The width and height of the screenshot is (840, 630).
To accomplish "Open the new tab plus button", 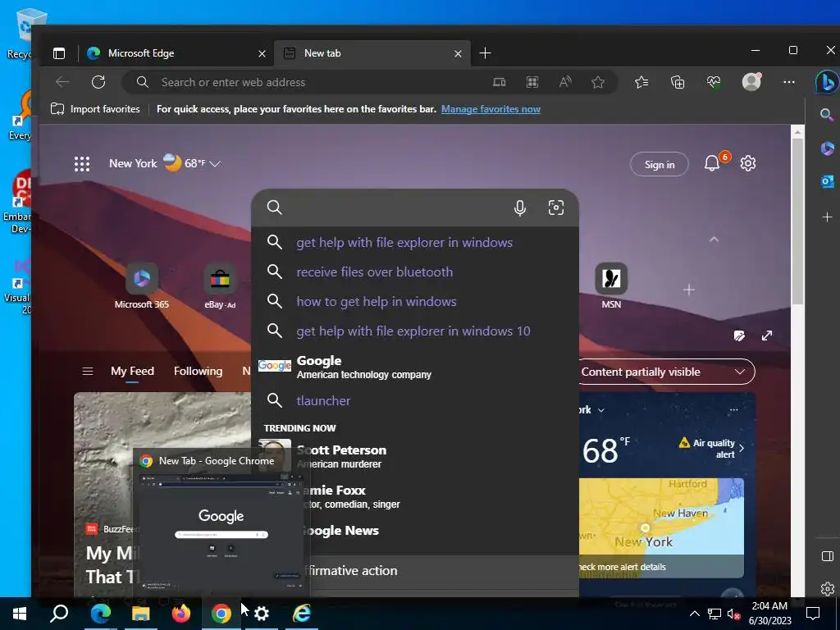I will point(485,53).
